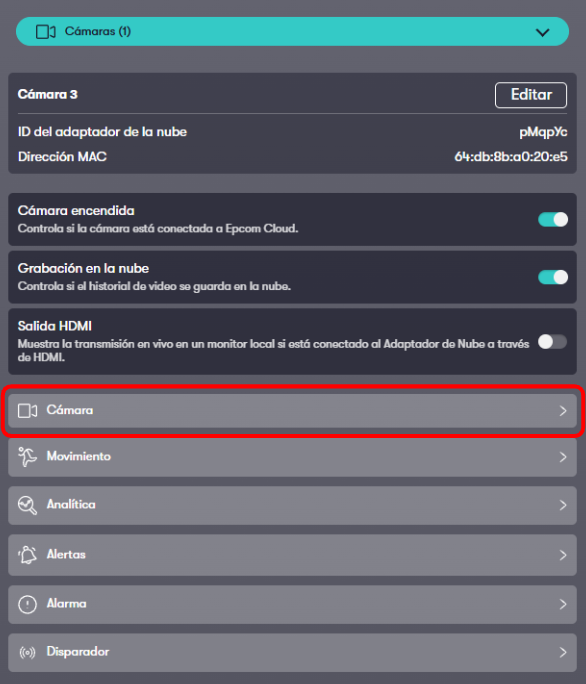The height and width of the screenshot is (684, 586).
Task: Click the running figure Movimiento icon
Action: 27,457
